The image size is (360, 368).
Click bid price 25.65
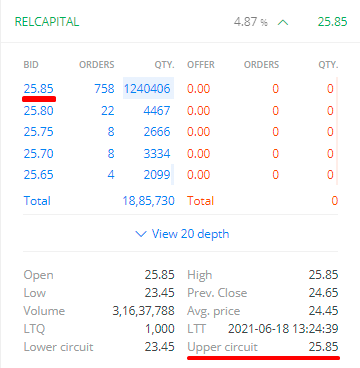[38, 175]
